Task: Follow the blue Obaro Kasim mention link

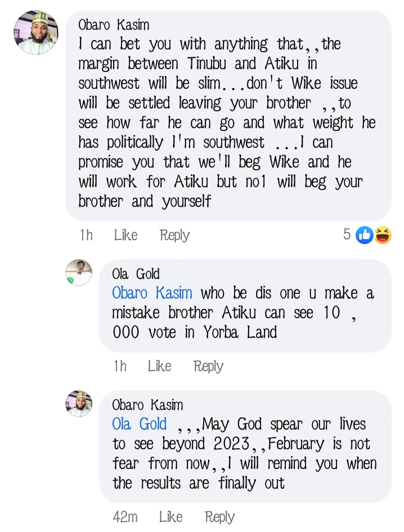Action: pyautogui.click(x=152, y=294)
